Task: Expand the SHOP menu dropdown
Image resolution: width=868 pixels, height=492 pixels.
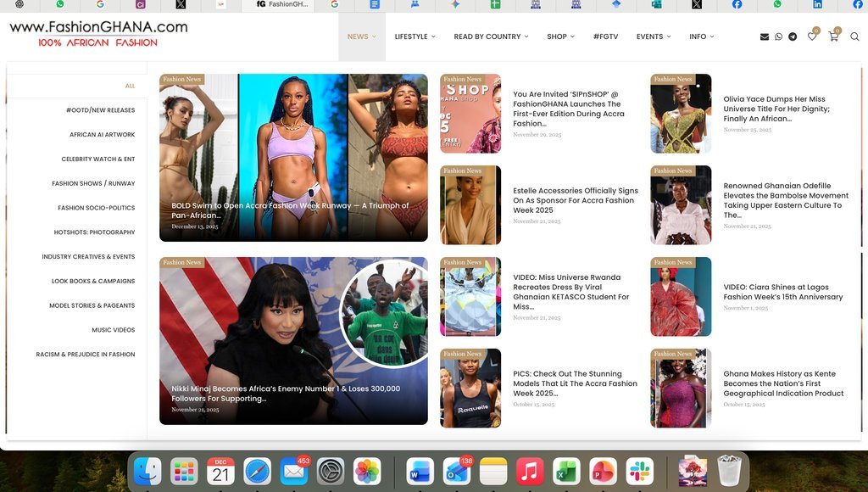Action: tap(560, 36)
